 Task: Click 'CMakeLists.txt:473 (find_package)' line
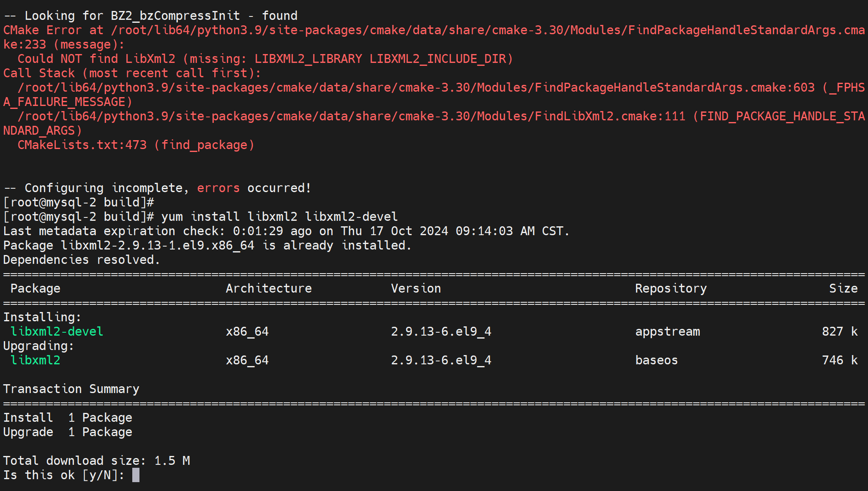136,145
